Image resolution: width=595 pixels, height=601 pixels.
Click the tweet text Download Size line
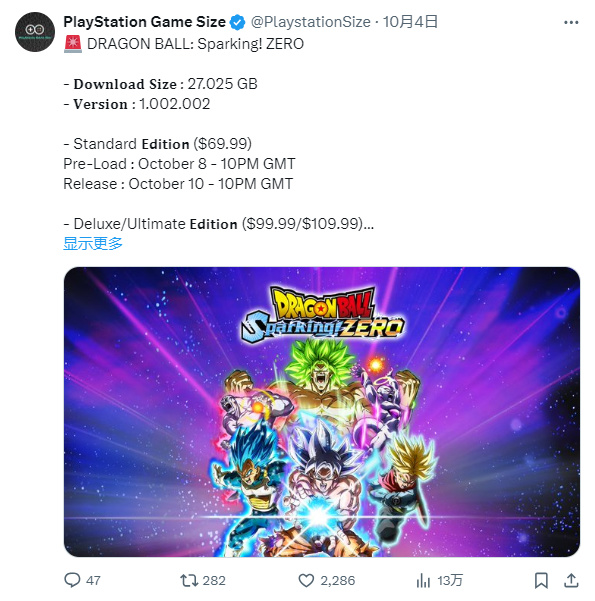pyautogui.click(x=161, y=84)
